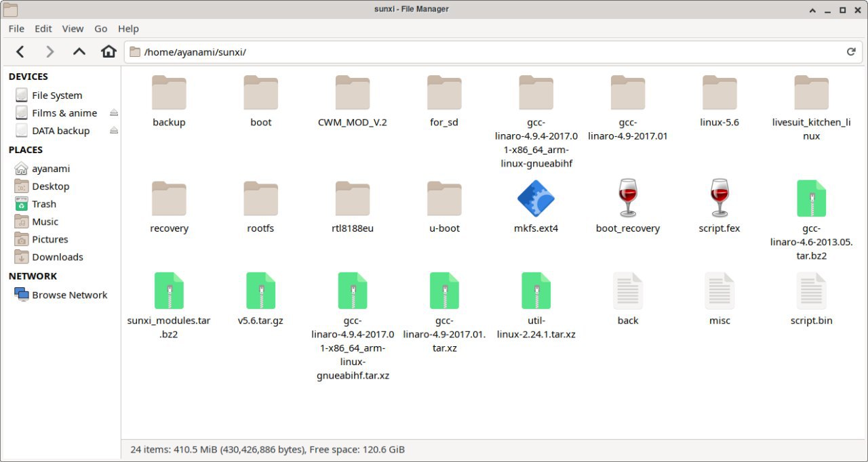This screenshot has width=868, height=462.
Task: Open the Edit menu
Action: coord(43,28)
